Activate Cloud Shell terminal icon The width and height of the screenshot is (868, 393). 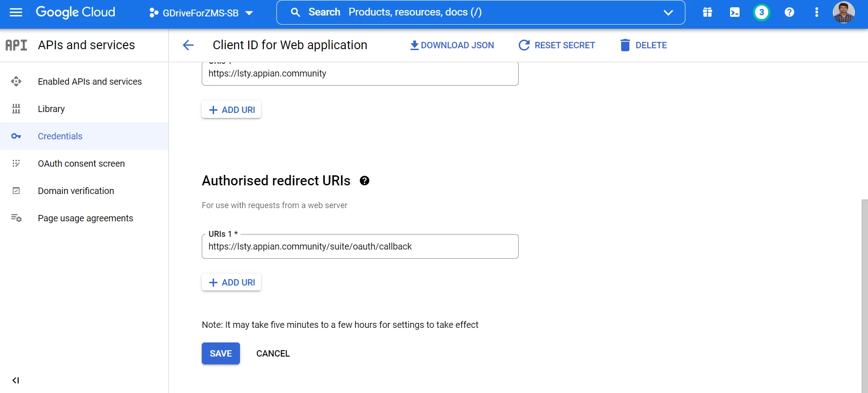[735, 12]
